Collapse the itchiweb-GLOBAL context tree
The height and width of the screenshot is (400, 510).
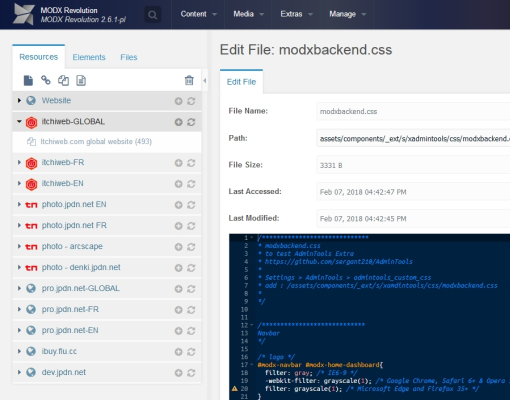coord(19,121)
